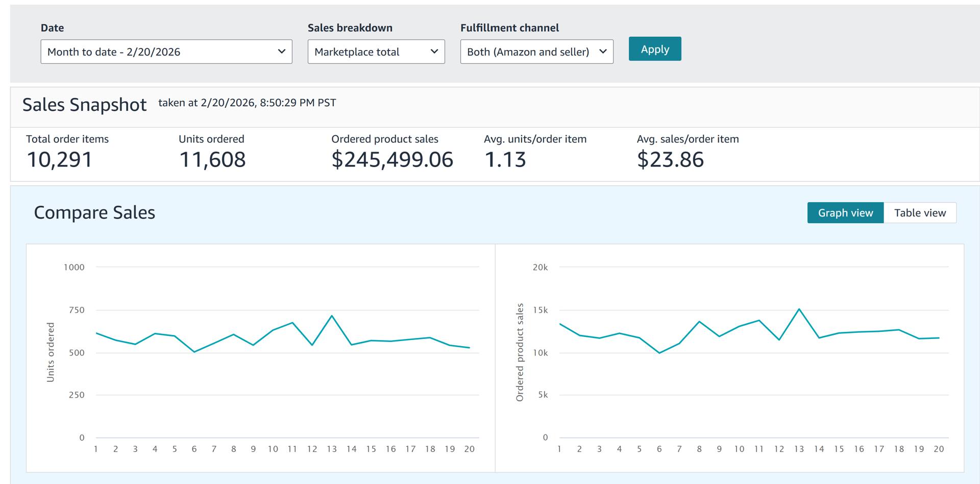
Task: Click the Total order items value 10,291
Action: coord(60,160)
